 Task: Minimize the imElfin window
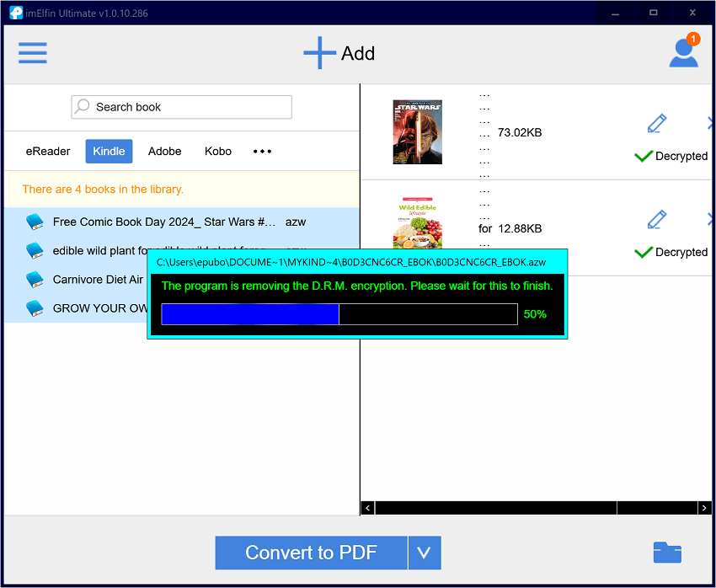pos(615,13)
